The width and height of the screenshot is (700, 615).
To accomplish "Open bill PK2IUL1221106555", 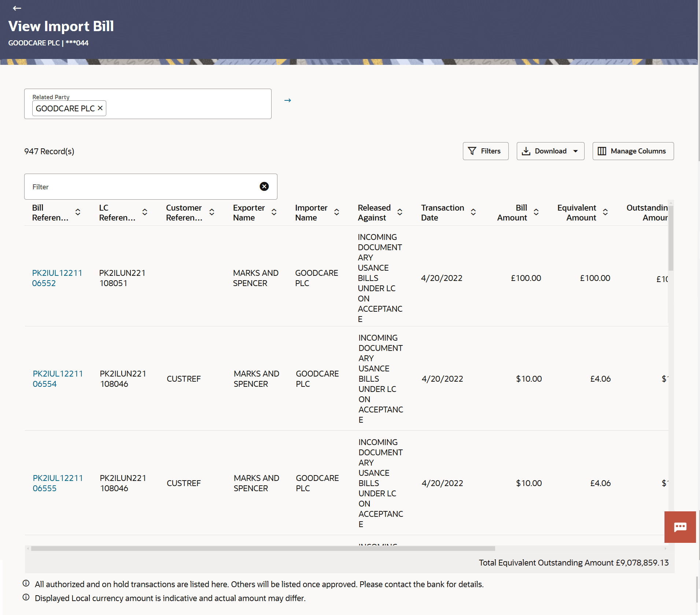I will (x=58, y=483).
